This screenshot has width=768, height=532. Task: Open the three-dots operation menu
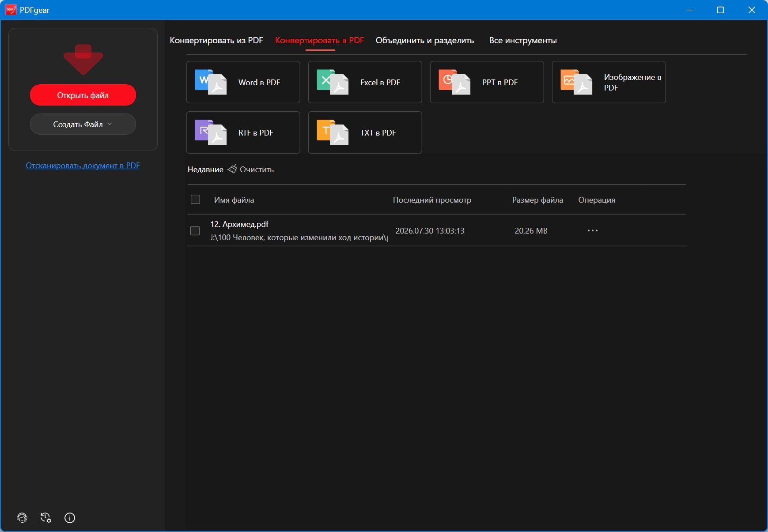click(x=593, y=230)
